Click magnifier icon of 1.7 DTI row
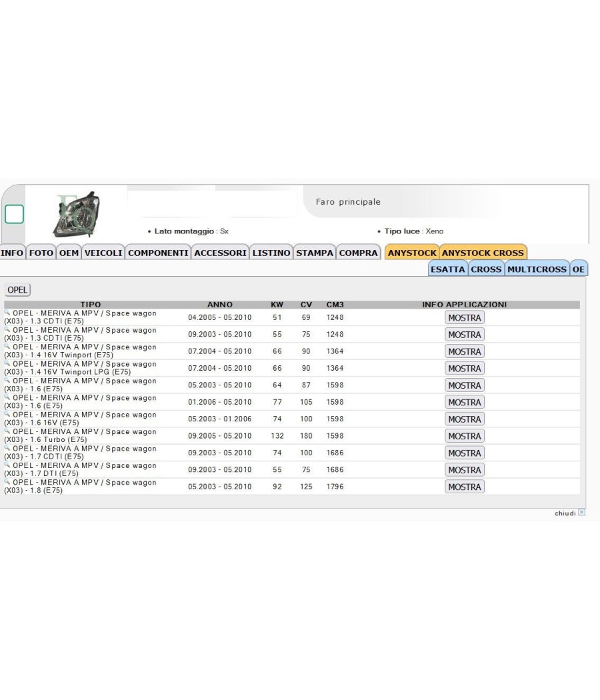This screenshot has height=700, width=600. pyautogui.click(x=7, y=465)
